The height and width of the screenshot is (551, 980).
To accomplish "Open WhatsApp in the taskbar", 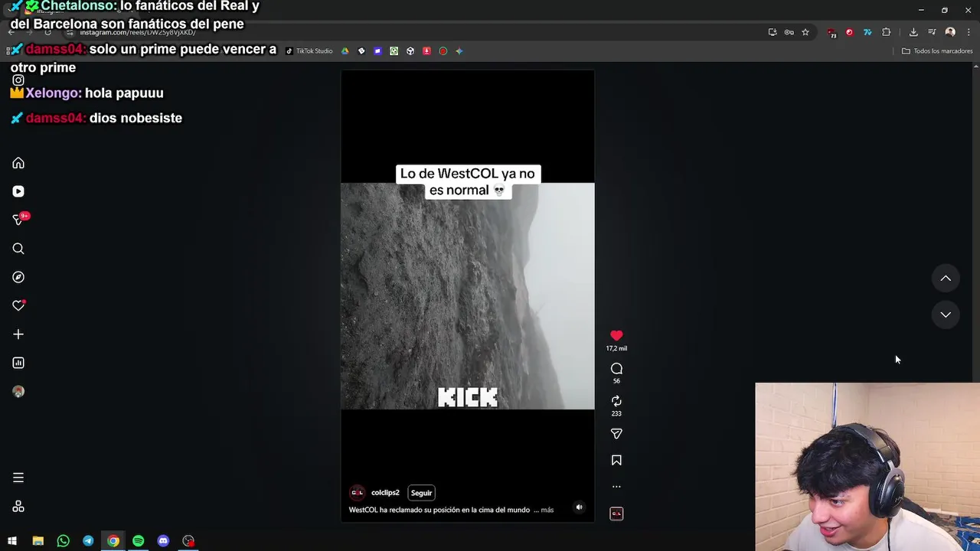I will coord(63,541).
